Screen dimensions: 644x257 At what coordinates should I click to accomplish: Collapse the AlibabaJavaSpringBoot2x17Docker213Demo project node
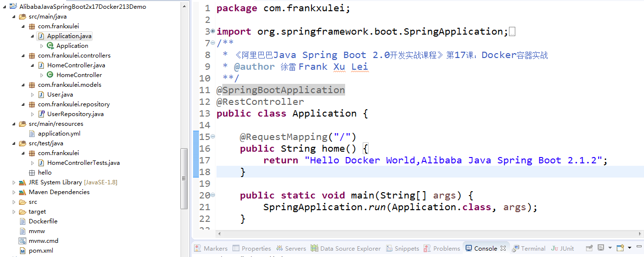(5, 6)
